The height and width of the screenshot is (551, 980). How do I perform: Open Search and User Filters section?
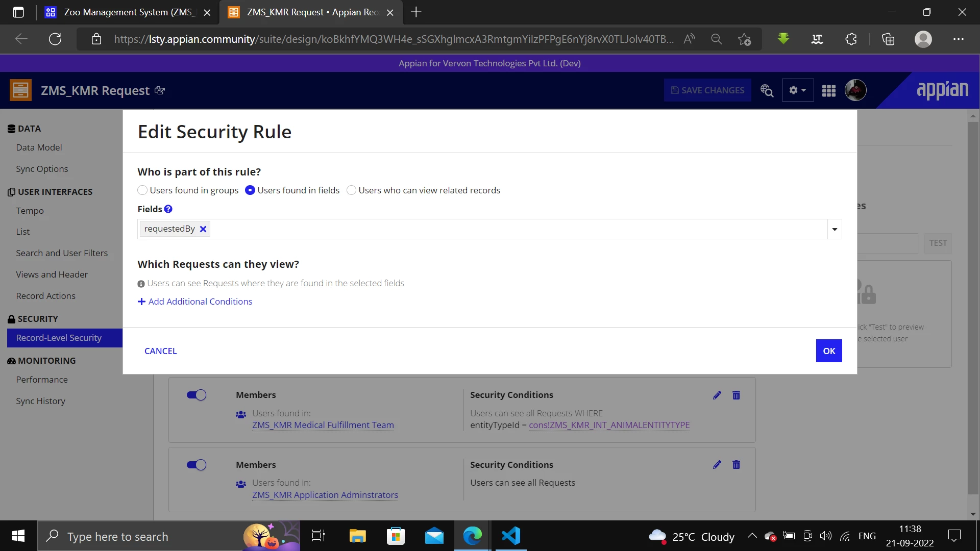[62, 253]
